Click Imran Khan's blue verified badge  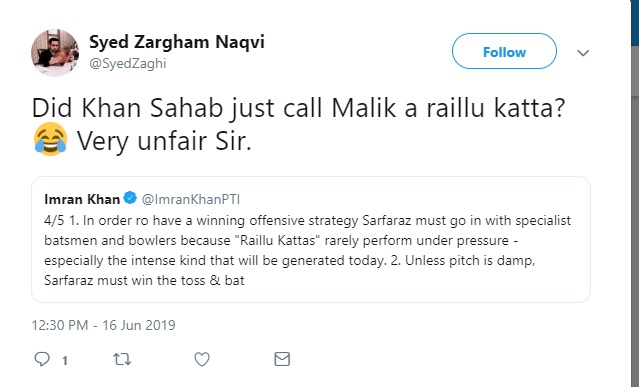tap(130, 198)
